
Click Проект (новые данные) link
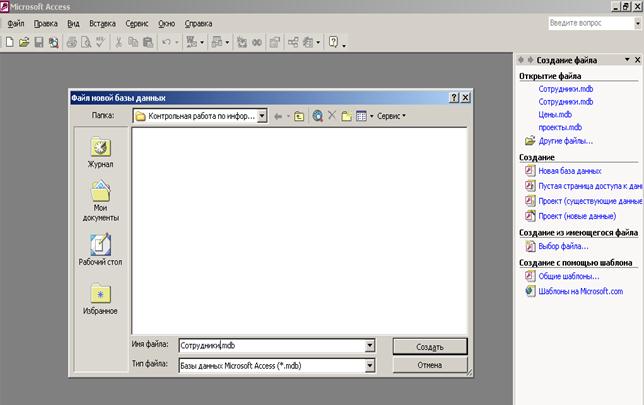click(577, 216)
